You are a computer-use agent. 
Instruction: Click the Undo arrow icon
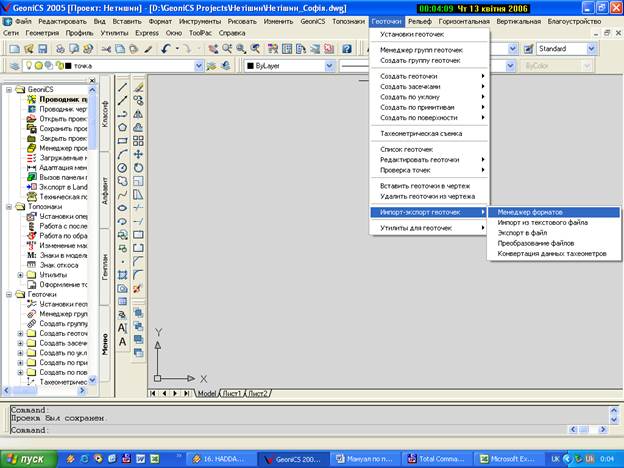166,49
